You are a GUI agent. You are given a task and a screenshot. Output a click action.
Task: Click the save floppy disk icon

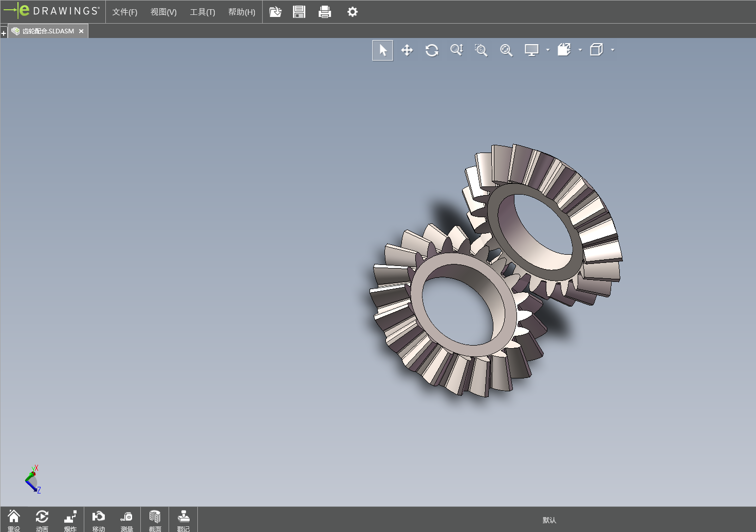coord(299,12)
